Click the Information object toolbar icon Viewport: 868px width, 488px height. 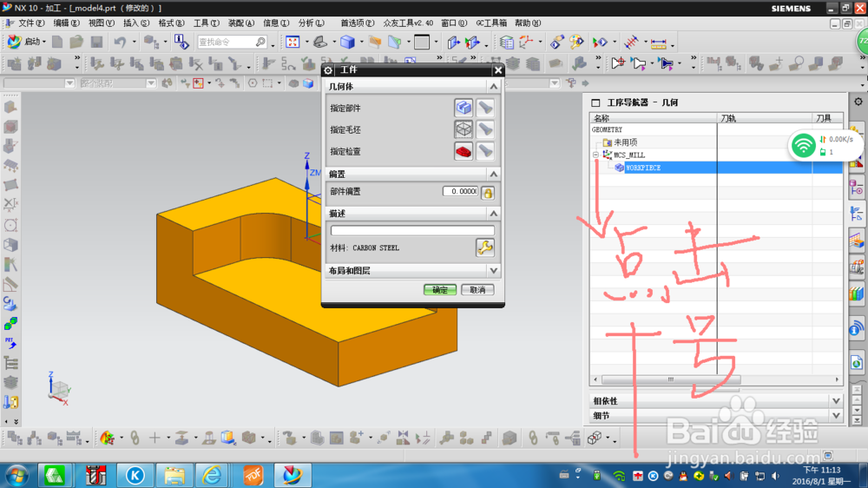point(181,42)
